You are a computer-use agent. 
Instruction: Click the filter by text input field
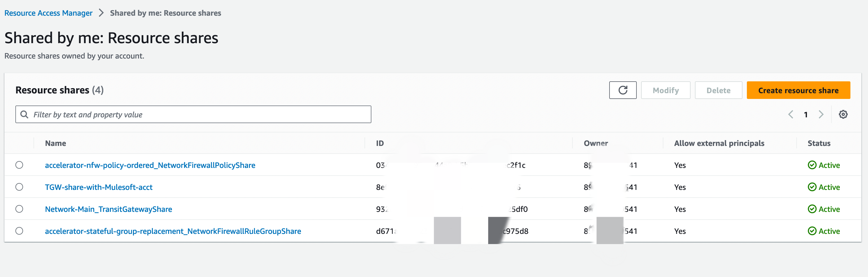pyautogui.click(x=168, y=114)
